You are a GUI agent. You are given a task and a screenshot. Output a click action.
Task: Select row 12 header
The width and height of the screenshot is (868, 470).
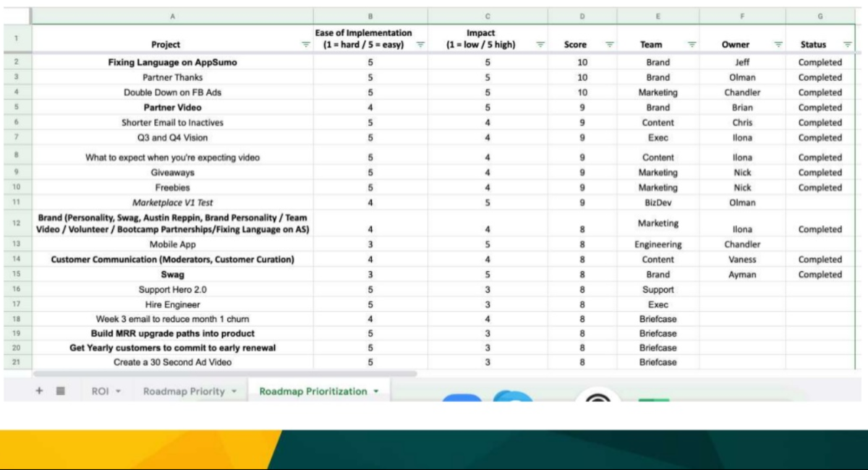pos(15,223)
